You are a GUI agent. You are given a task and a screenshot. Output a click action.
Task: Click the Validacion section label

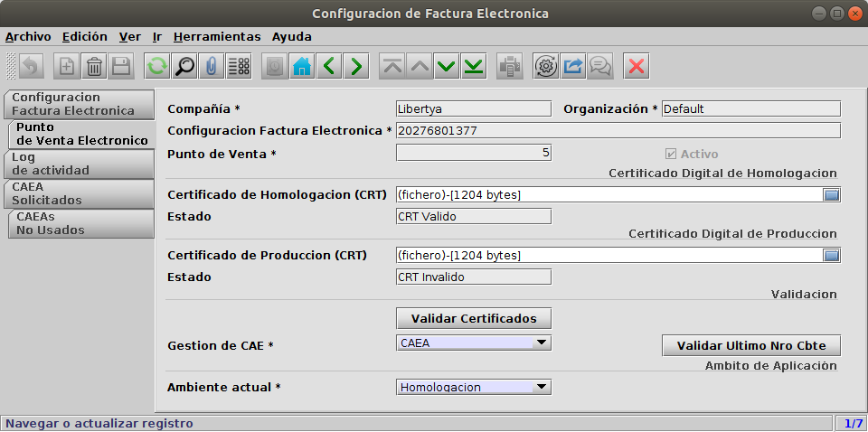point(804,295)
